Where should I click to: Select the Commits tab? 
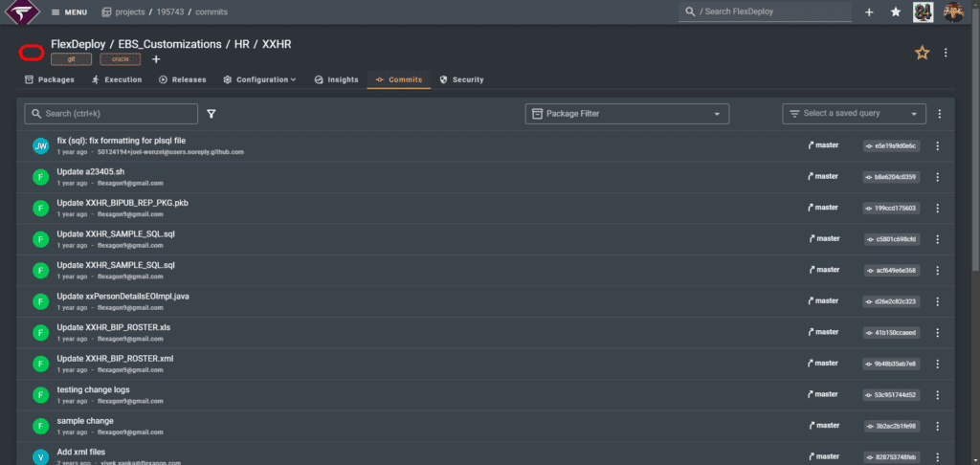399,80
